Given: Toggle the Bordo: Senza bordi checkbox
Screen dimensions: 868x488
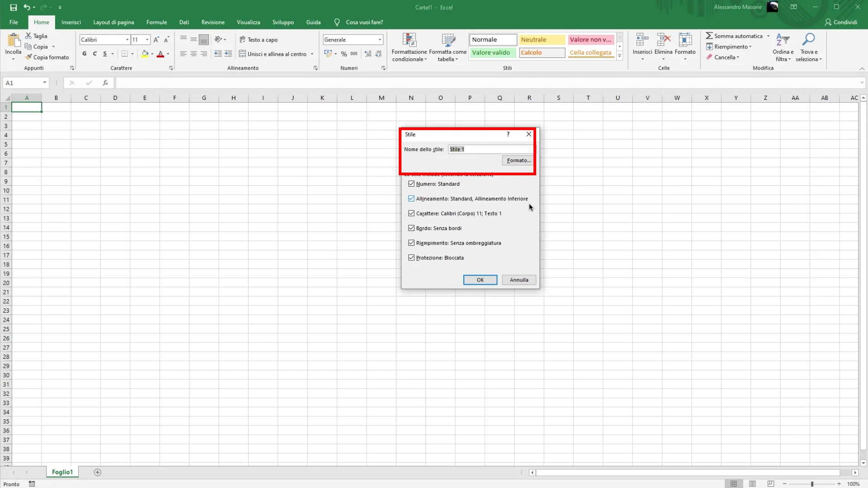Looking at the screenshot, I should 411,228.
